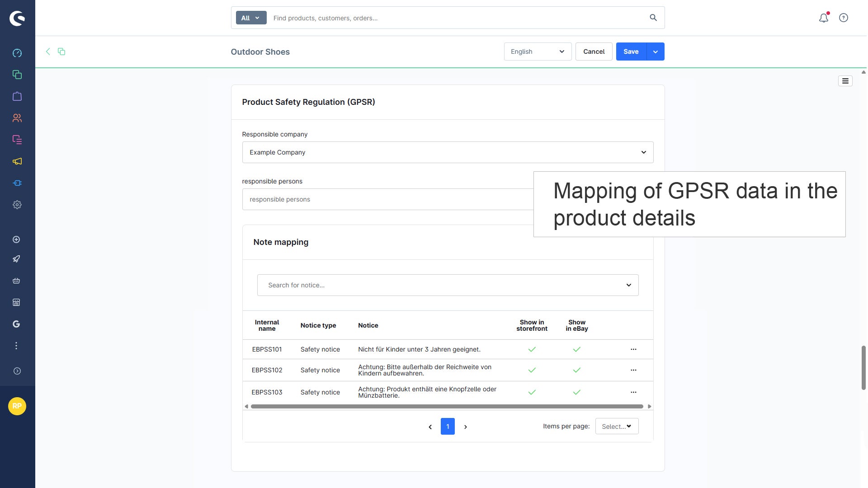Screen dimensions: 868x488
Task: Open the Search for notice dropdown
Action: tap(448, 285)
